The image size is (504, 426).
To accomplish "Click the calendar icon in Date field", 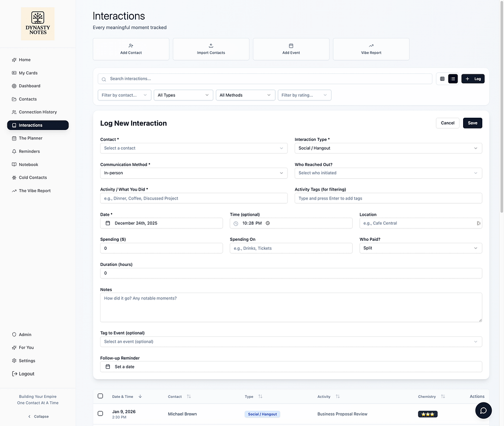I will 107,223.
